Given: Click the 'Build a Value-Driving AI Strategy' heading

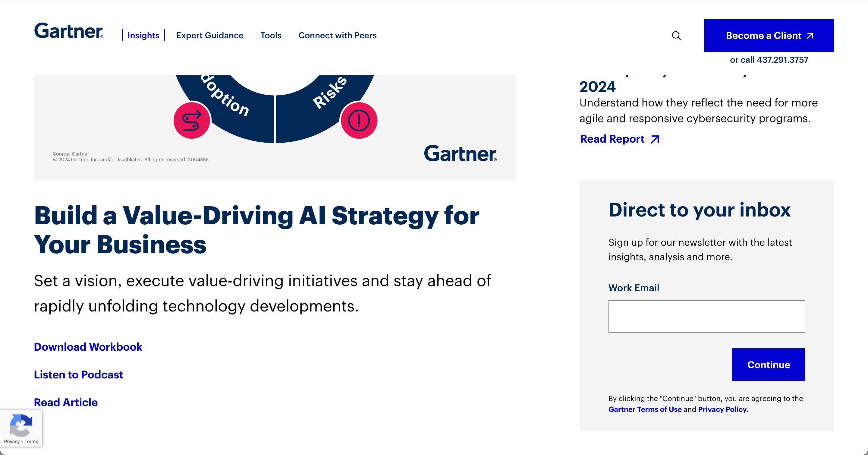Looking at the screenshot, I should pyautogui.click(x=256, y=229).
